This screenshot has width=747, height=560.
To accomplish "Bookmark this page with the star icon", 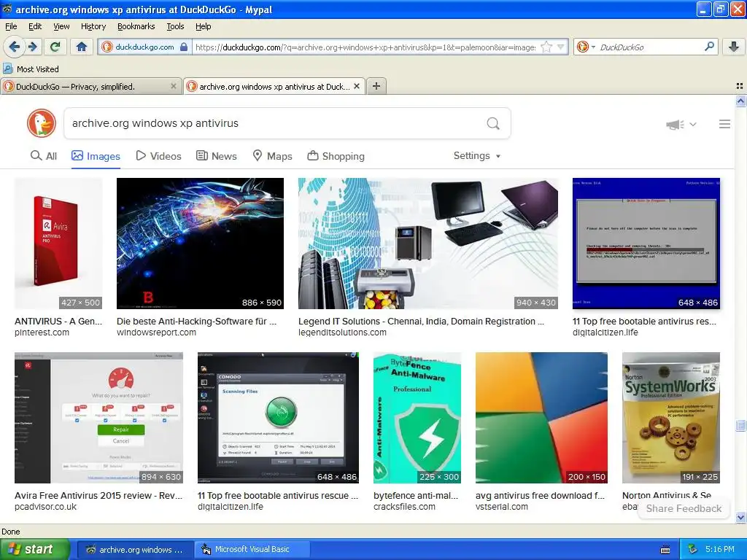I will coord(546,47).
